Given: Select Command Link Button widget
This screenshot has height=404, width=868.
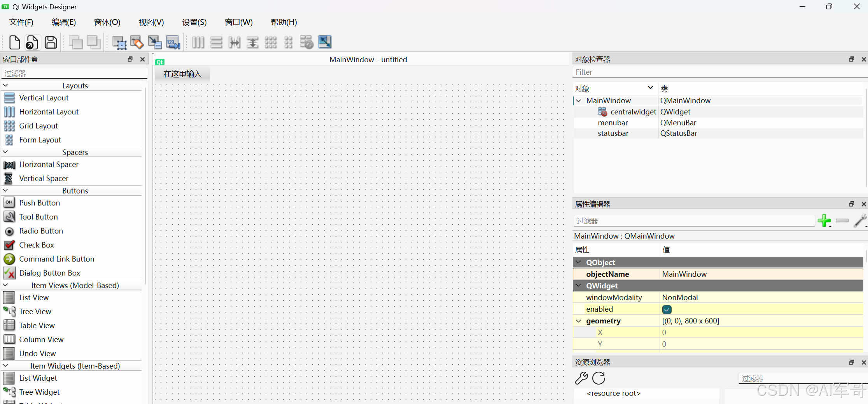Looking at the screenshot, I should (x=57, y=259).
